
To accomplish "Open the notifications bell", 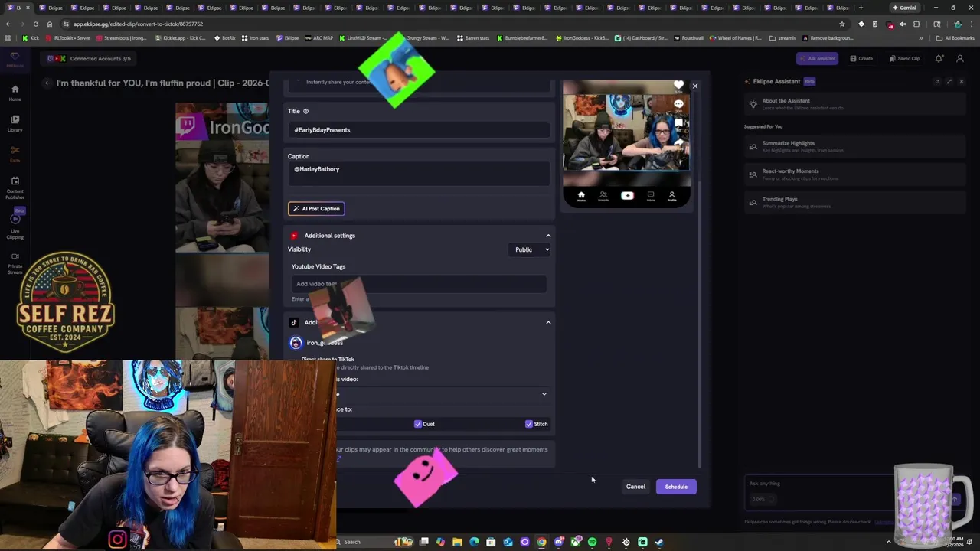I will 939,58.
